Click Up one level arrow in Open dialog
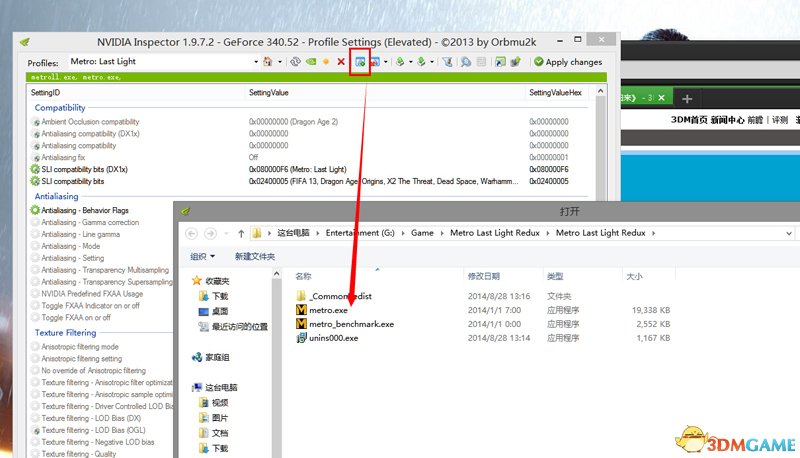Image resolution: width=800 pixels, height=458 pixels. 241,233
